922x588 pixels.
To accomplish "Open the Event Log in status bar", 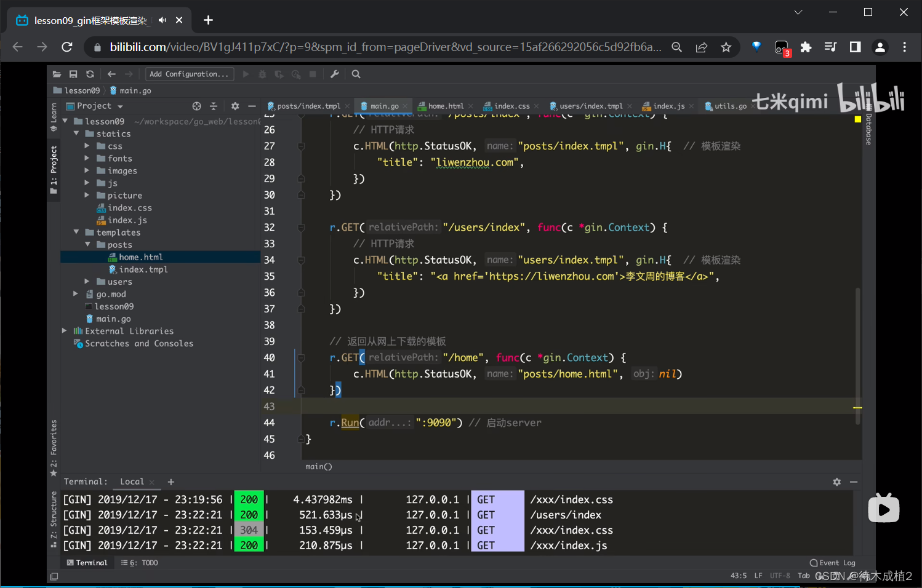I will coord(832,563).
